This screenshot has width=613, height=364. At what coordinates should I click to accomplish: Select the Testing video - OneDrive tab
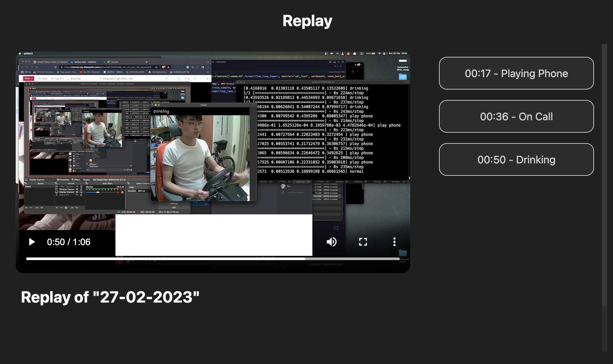pos(85,62)
